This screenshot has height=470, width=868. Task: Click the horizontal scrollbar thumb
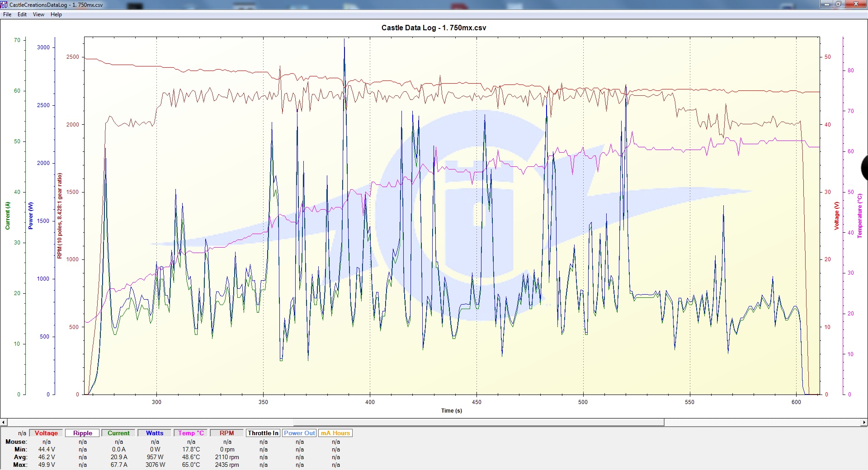tap(478, 422)
